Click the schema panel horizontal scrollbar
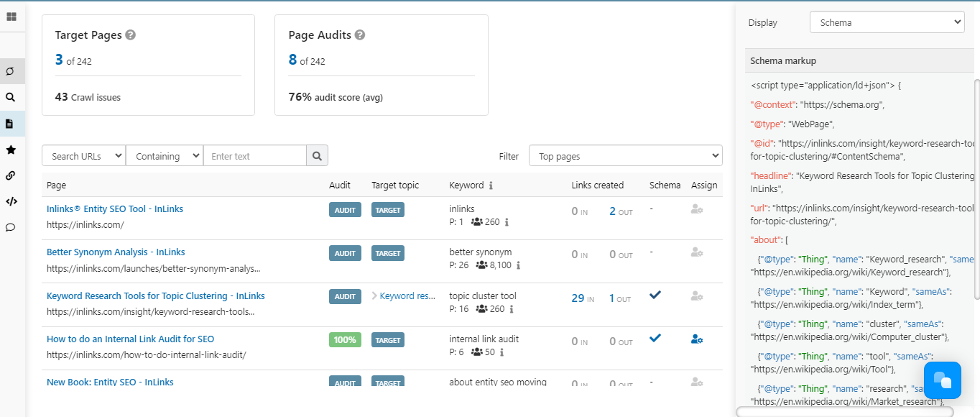The image size is (980, 417). pyautogui.click(x=845, y=412)
